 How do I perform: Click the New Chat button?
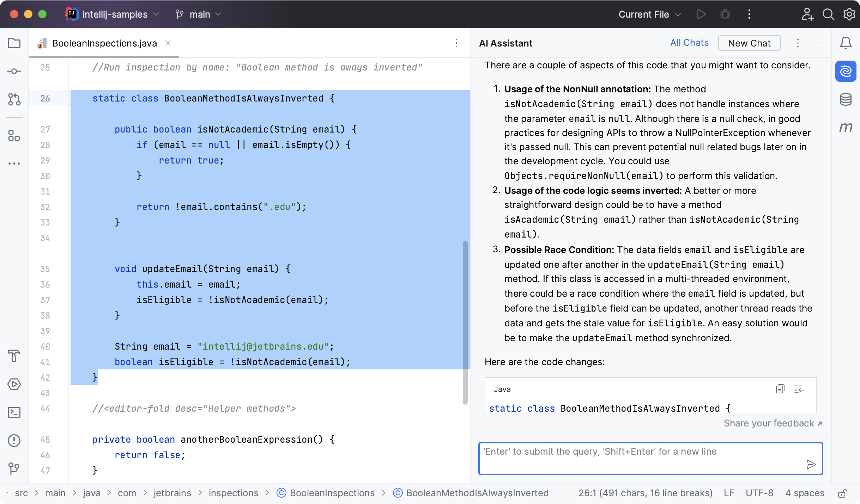[x=750, y=43]
